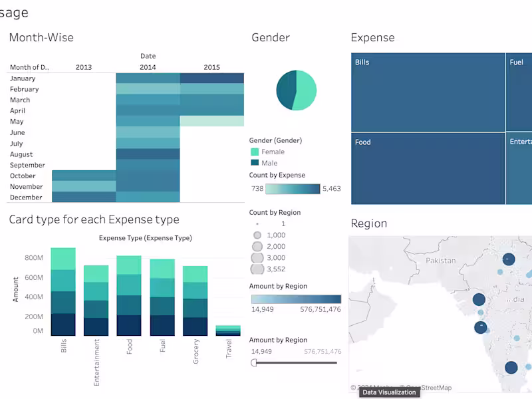Click the slider's 14,949 minimum value
532x399 pixels.
[x=261, y=352]
